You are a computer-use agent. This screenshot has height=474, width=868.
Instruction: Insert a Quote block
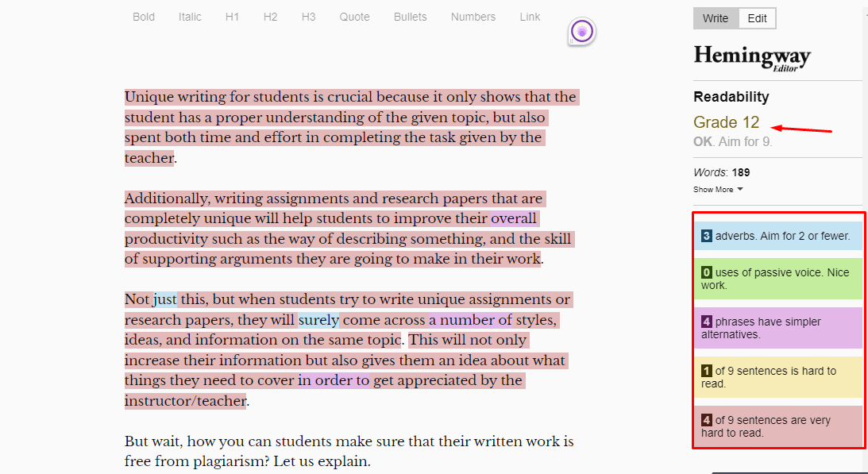coord(354,17)
